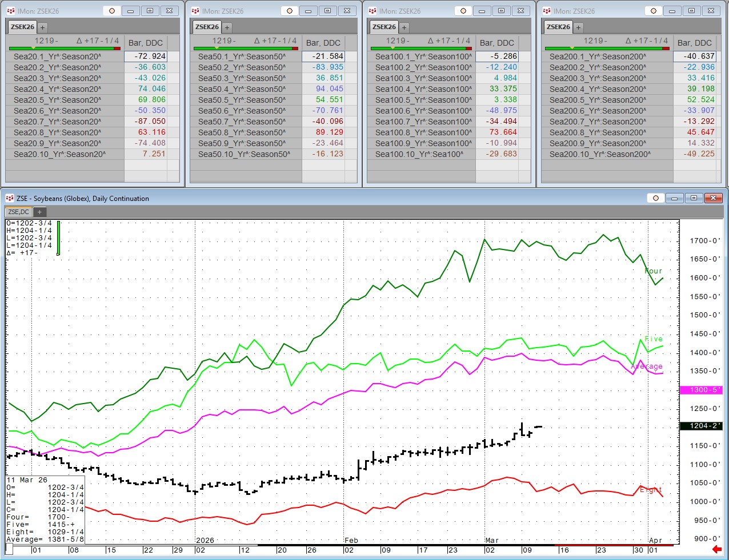Click the circle pin icon in the fourth IMon window
This screenshot has width=729, height=560.
click(654, 11)
